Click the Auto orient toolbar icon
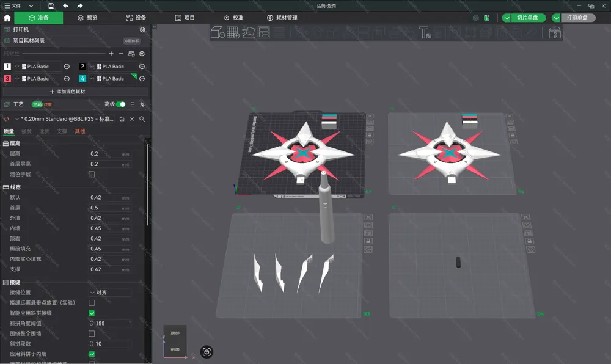Image resolution: width=611 pixels, height=364 pixels. (248, 32)
